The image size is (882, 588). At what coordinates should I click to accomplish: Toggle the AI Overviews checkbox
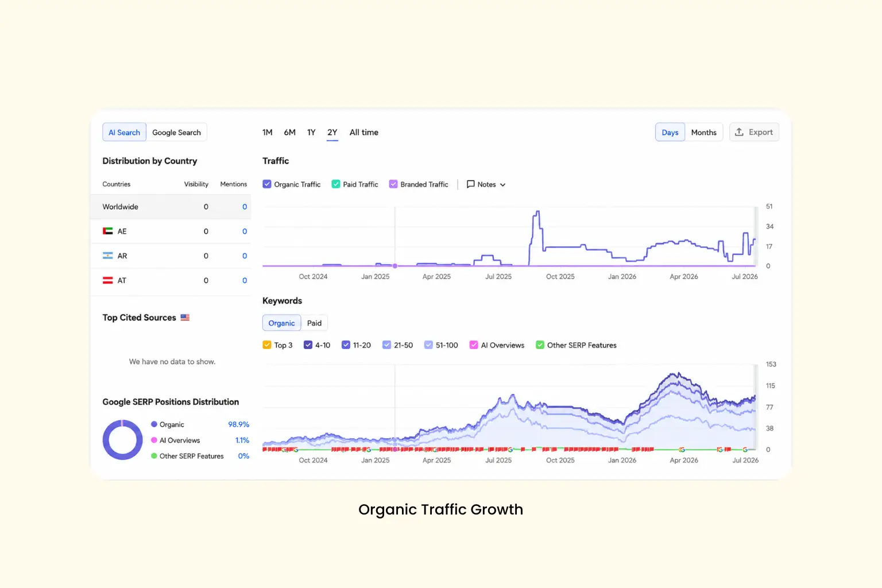click(474, 345)
